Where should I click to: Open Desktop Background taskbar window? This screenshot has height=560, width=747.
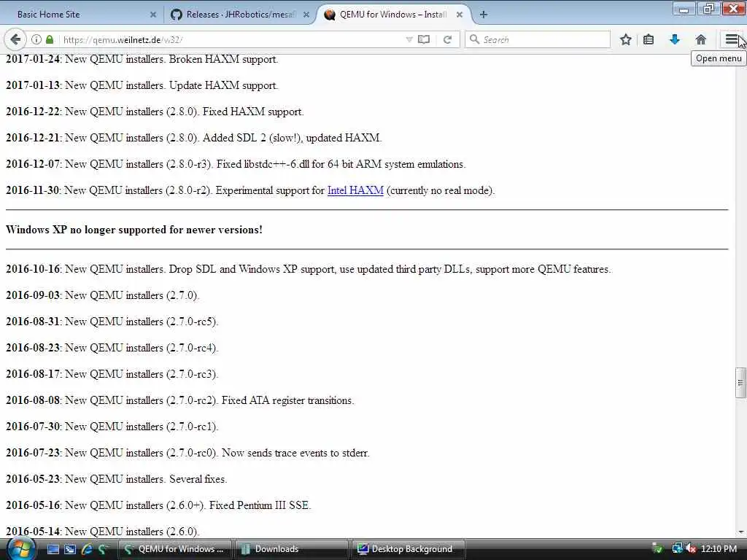[x=409, y=549]
